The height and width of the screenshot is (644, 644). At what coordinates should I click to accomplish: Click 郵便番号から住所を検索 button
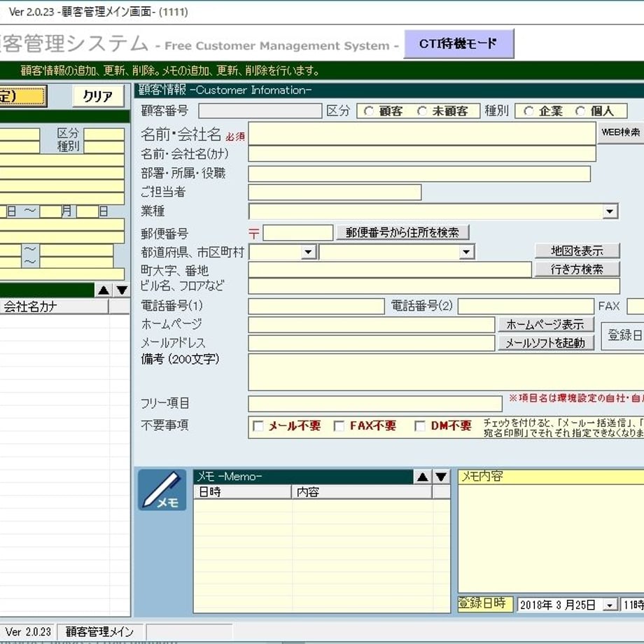click(402, 232)
